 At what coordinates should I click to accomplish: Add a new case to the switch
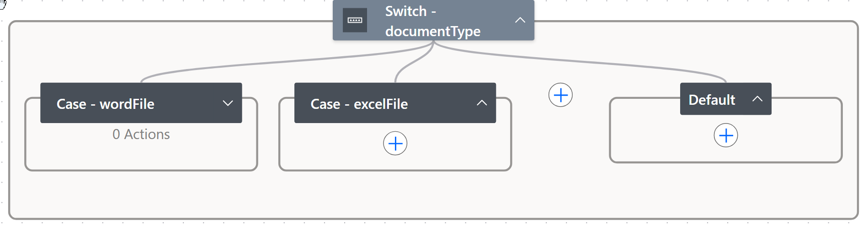coord(560,95)
